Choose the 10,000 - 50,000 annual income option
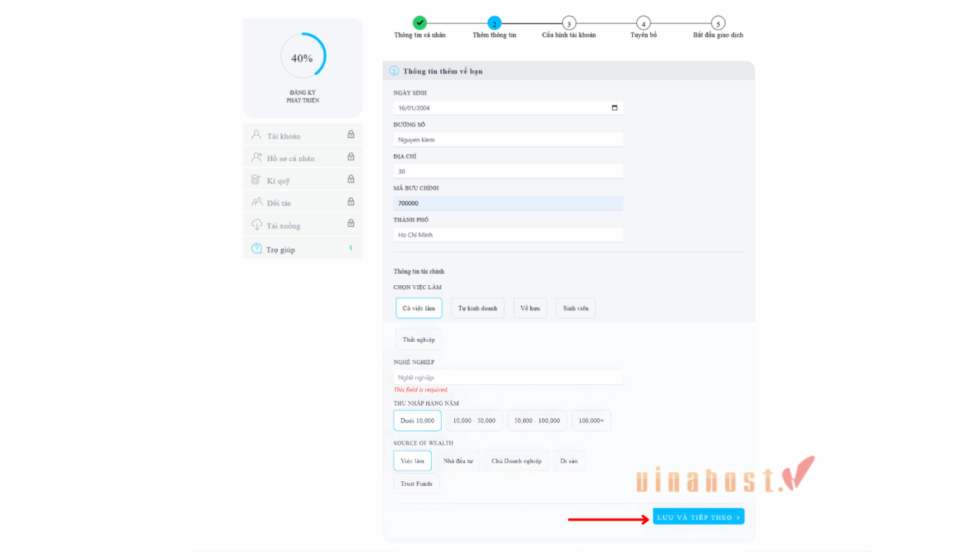 tap(474, 420)
